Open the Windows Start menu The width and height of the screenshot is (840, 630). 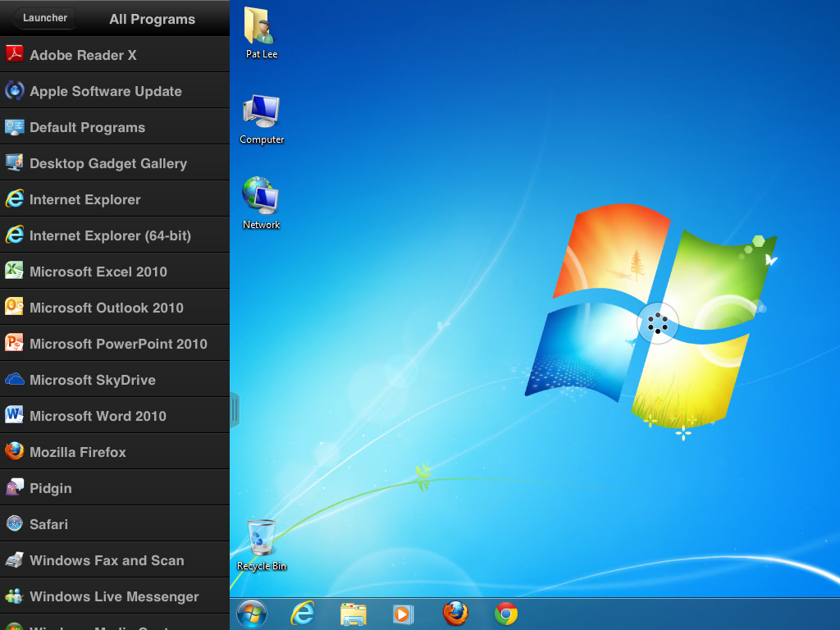pos(252,614)
